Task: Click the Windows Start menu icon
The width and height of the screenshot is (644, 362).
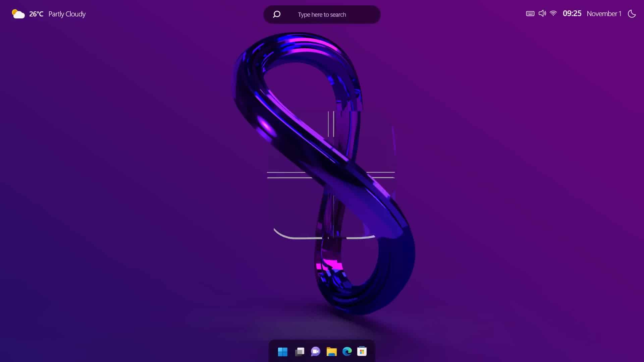Action: (282, 351)
